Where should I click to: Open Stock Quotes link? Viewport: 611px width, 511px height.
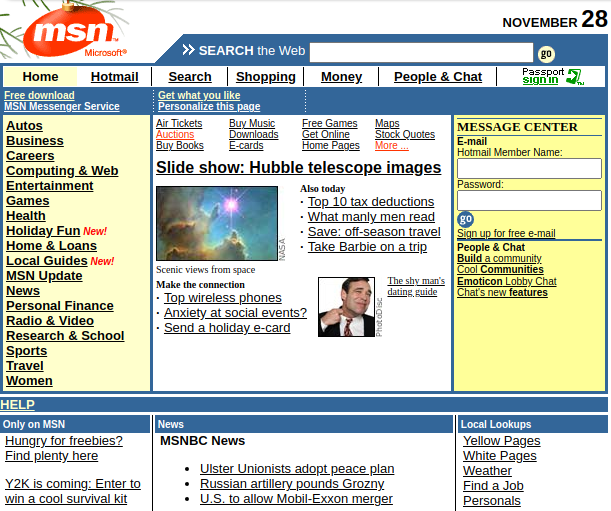405,134
